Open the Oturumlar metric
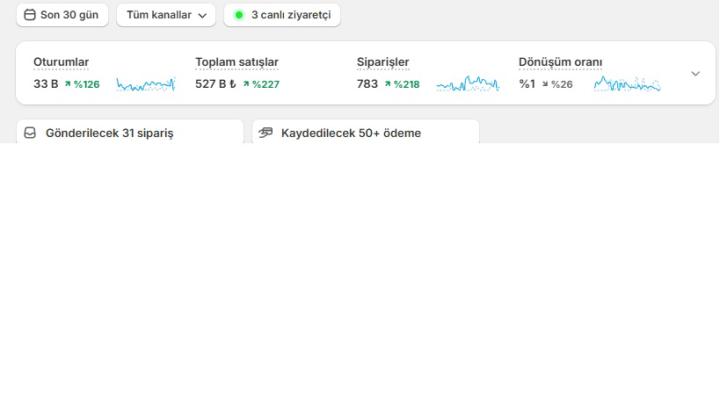 pos(61,62)
